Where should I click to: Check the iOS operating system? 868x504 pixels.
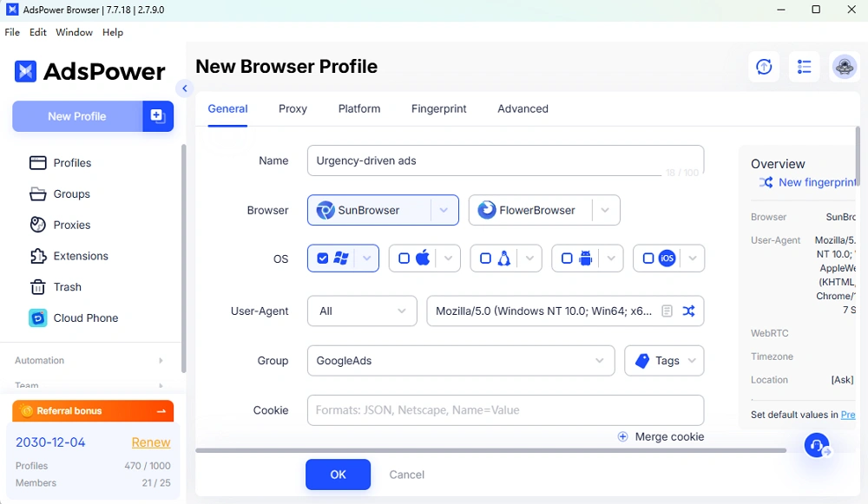point(647,258)
